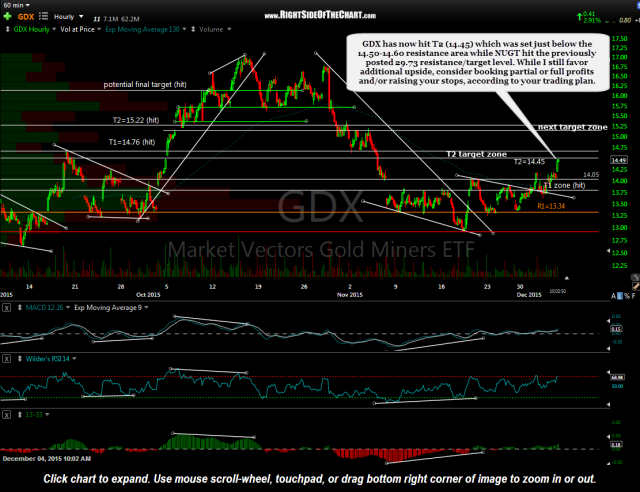Select the L logarithmic scale button

coord(620,296)
